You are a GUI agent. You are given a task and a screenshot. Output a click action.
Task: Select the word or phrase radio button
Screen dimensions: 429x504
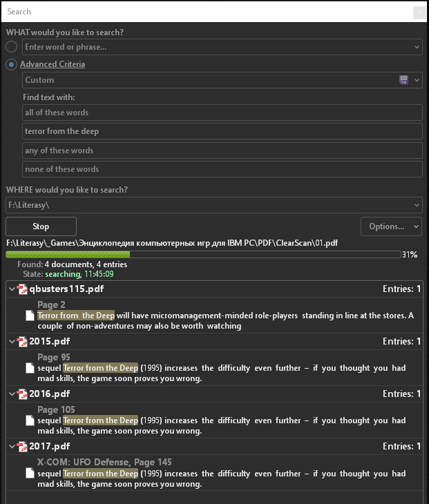[12, 47]
